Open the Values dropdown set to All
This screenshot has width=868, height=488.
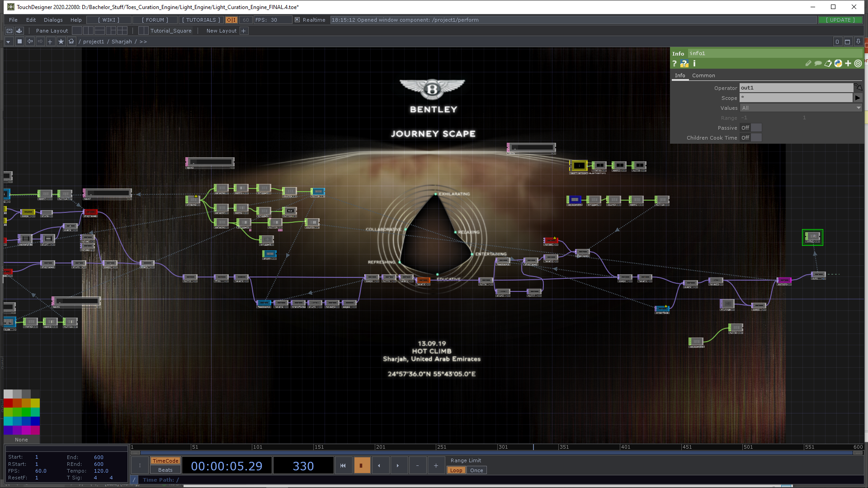pos(801,108)
